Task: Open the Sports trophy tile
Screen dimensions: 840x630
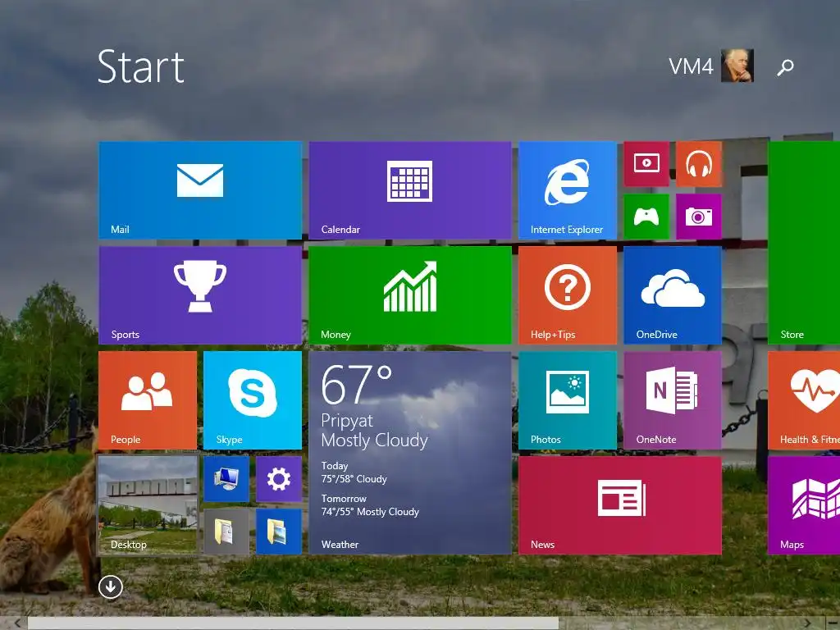Action: pos(200,294)
